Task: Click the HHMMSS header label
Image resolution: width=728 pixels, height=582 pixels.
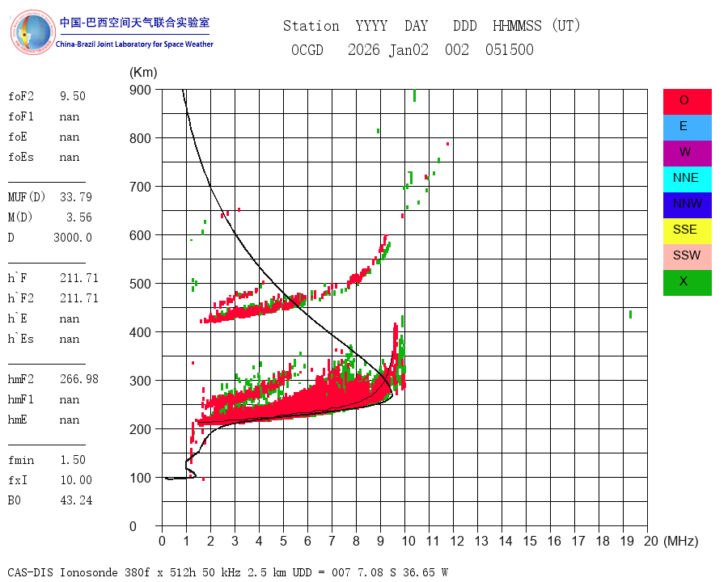Action: point(517,26)
